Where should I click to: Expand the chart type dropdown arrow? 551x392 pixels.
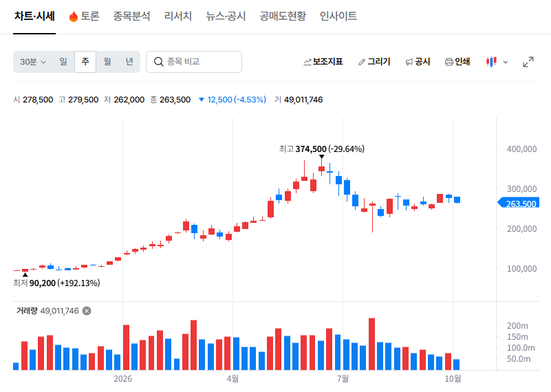(x=506, y=62)
